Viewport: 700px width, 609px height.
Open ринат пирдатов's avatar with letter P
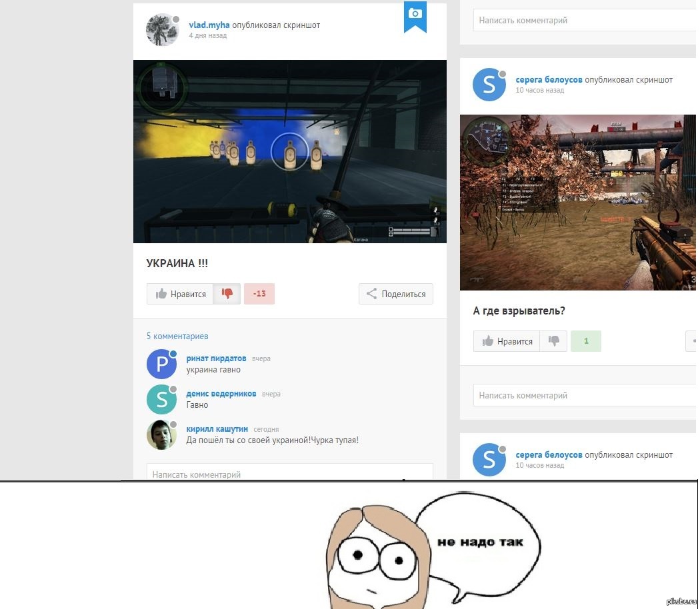click(161, 364)
